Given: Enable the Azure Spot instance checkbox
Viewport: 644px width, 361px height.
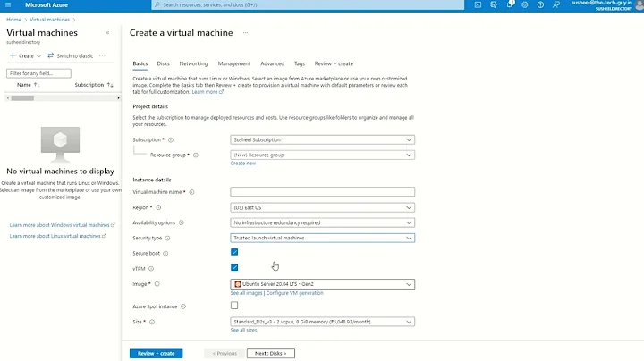Looking at the screenshot, I should pyautogui.click(x=234, y=306).
